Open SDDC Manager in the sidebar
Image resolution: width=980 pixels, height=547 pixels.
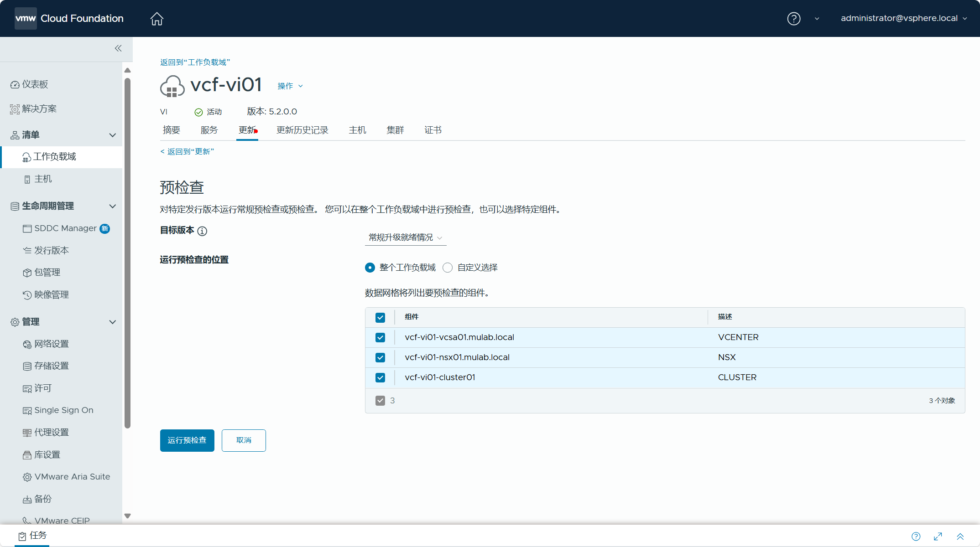[65, 228]
